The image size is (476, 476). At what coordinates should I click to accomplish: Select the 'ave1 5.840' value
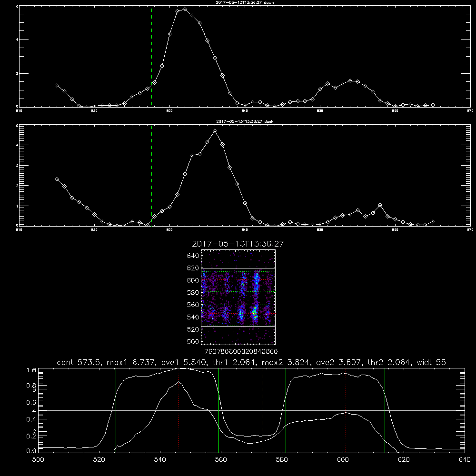tap(184, 362)
